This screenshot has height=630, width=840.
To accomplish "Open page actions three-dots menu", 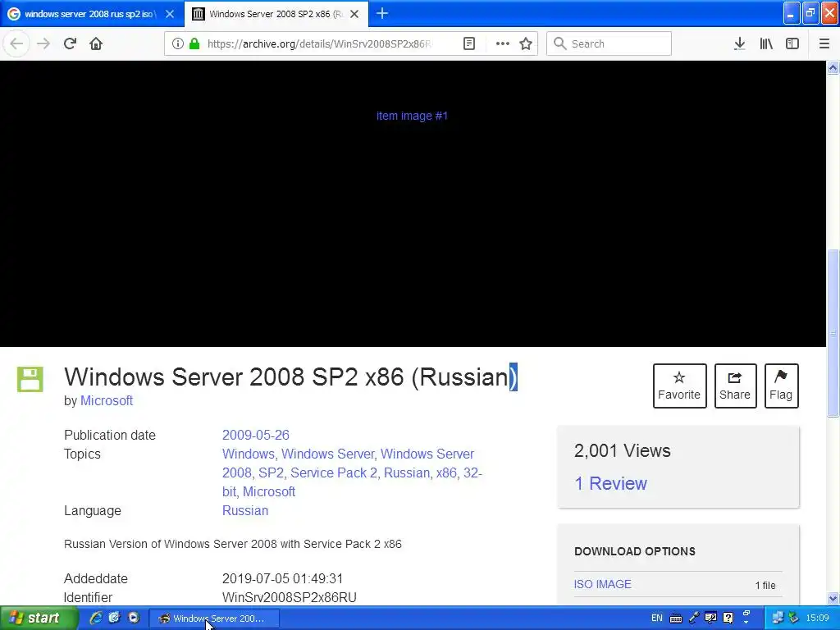I will click(502, 43).
